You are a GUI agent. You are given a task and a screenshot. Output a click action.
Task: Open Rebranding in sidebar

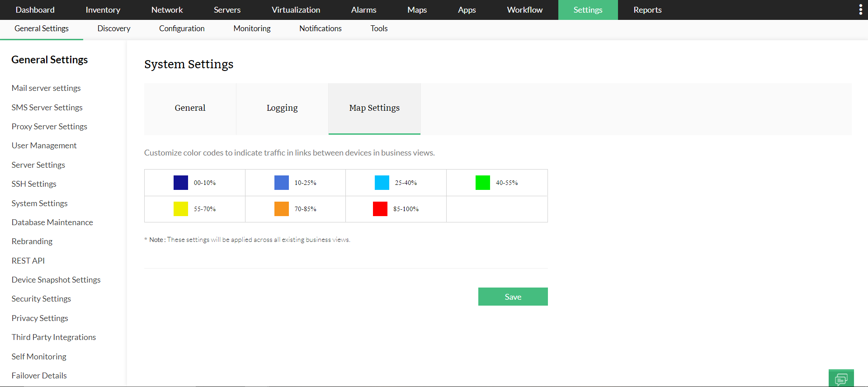32,241
